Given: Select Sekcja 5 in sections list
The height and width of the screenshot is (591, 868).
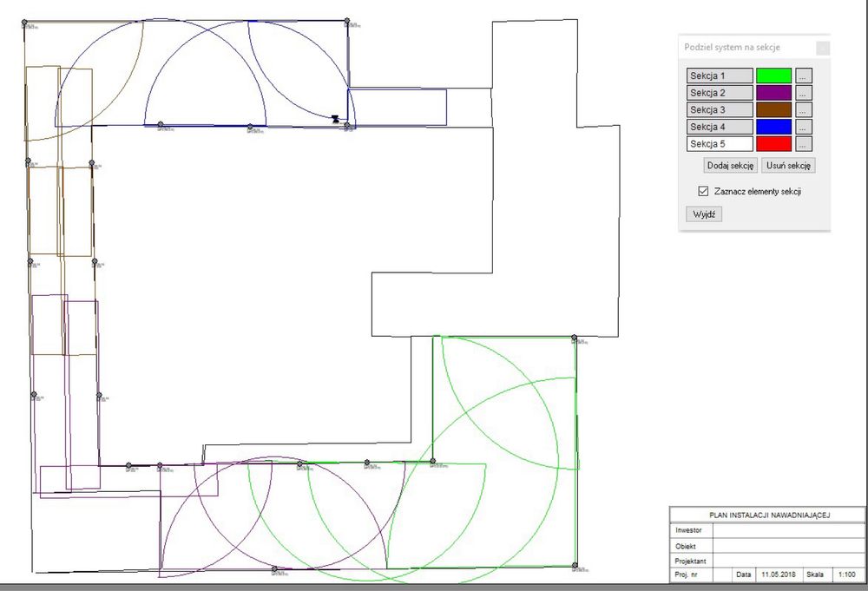Looking at the screenshot, I should pyautogui.click(x=720, y=144).
